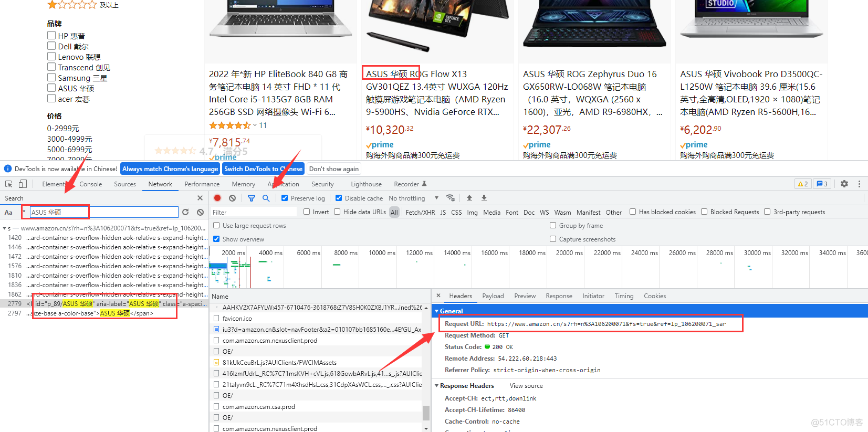The width and height of the screenshot is (868, 432).
Task: Click Always match Chrome's language button
Action: click(170, 168)
